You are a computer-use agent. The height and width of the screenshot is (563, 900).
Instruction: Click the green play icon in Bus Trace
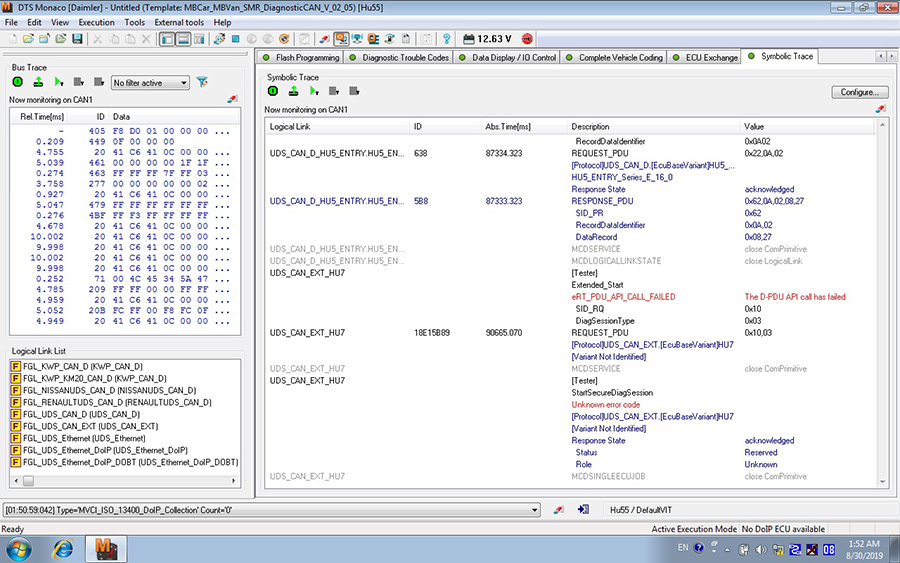click(x=58, y=82)
